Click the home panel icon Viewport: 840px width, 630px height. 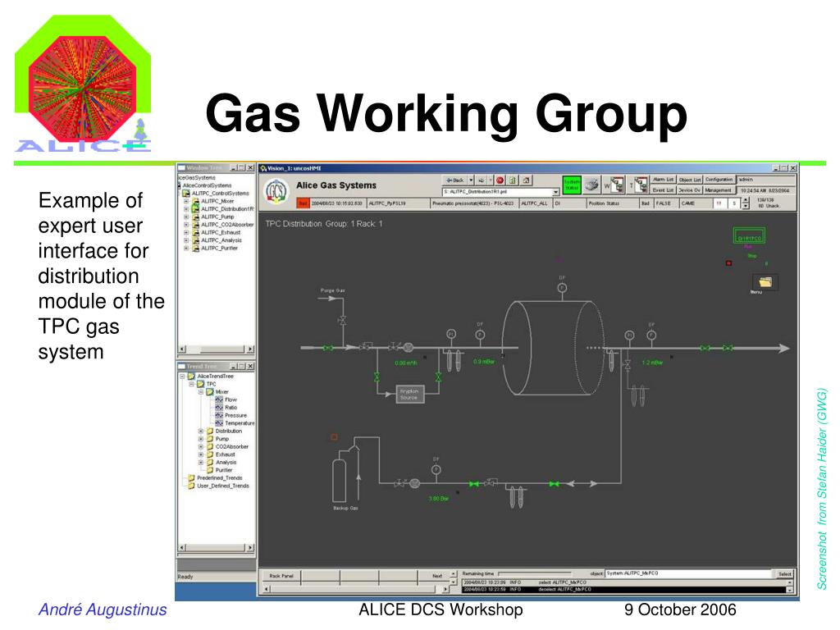[x=526, y=180]
